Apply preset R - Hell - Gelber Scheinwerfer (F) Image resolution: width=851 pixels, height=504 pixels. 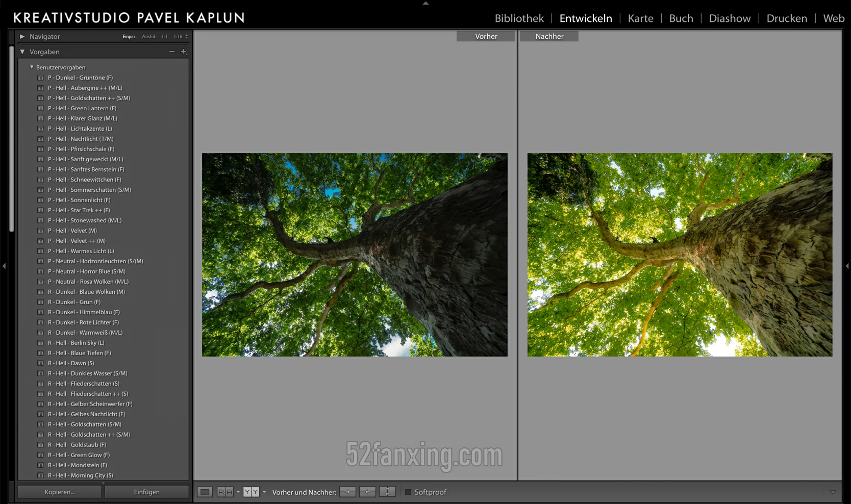click(90, 404)
